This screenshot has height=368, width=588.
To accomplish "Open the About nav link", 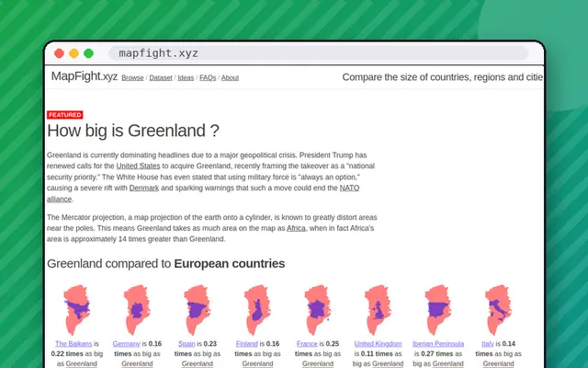I will (230, 77).
